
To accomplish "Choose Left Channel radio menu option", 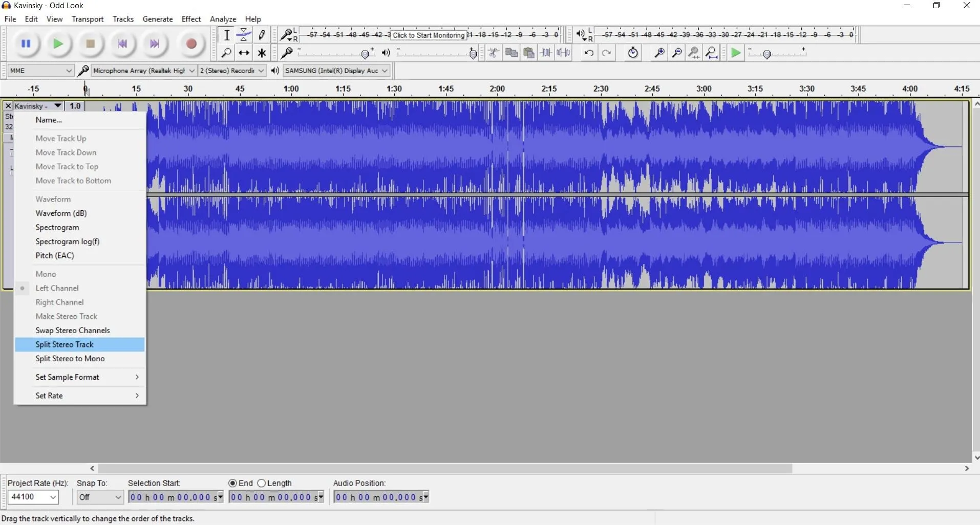I will click(x=80, y=288).
